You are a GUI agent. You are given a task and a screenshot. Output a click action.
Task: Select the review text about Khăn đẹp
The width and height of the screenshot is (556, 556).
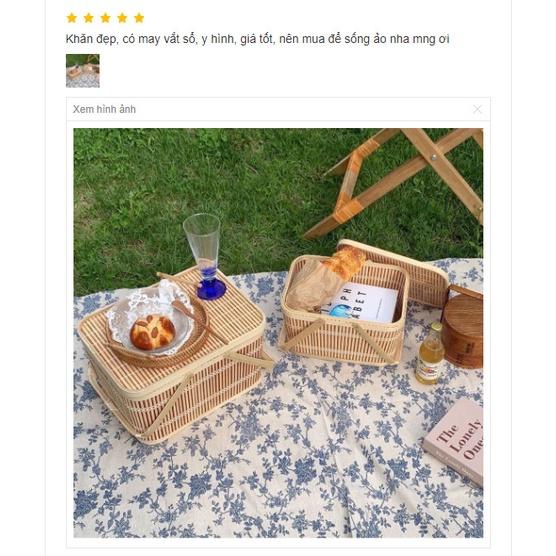click(x=257, y=39)
